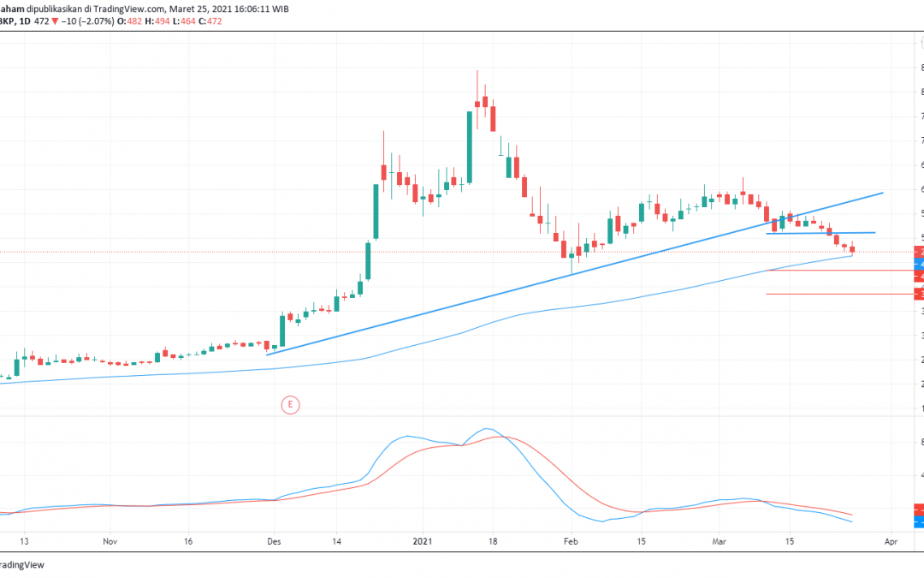Click the red down-arrow price change indicator
924x578 pixels.
[56, 23]
